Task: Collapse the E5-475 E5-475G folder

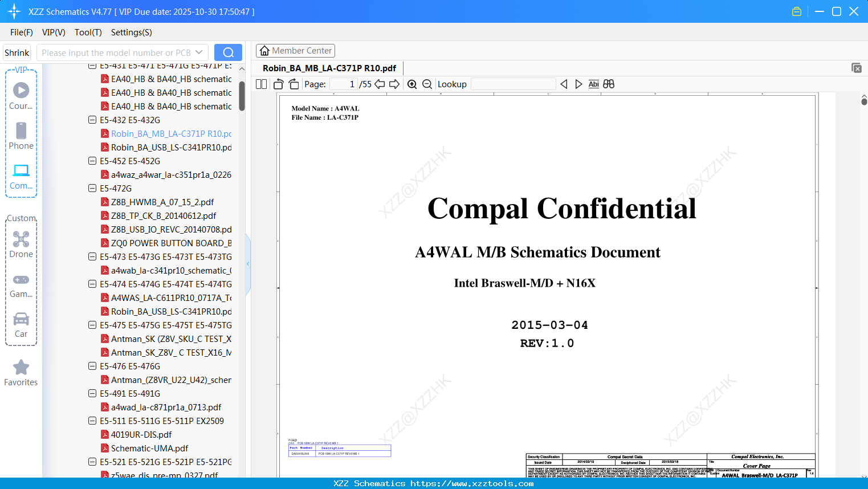Action: pyautogui.click(x=92, y=325)
